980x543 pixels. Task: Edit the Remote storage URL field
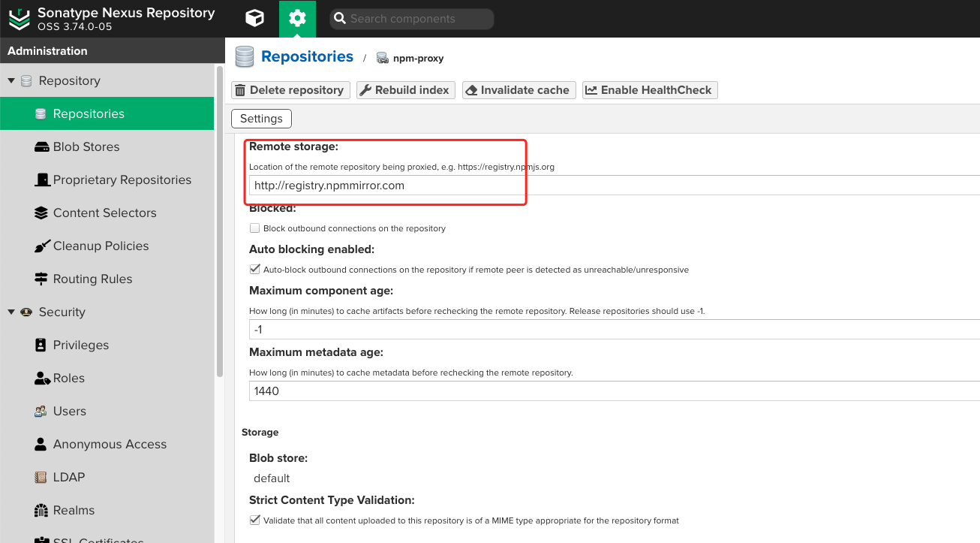pos(615,186)
